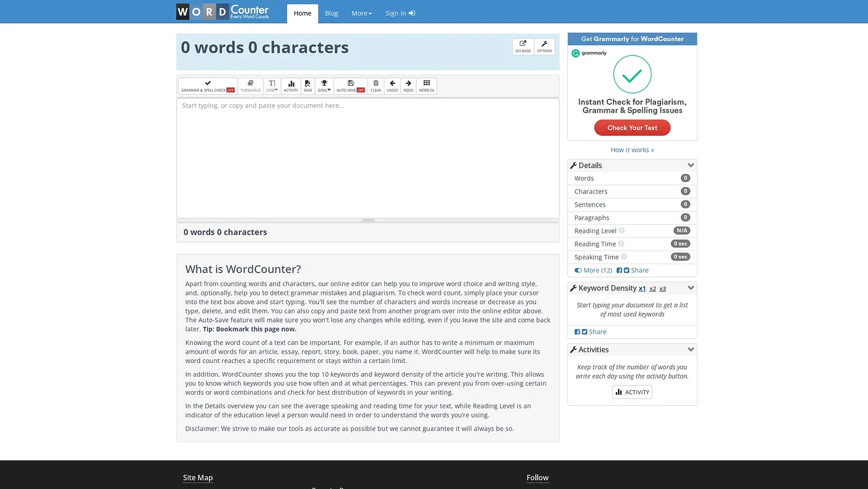
Task: Collapse the Keyword Density panel using its chevron
Action: pos(691,288)
